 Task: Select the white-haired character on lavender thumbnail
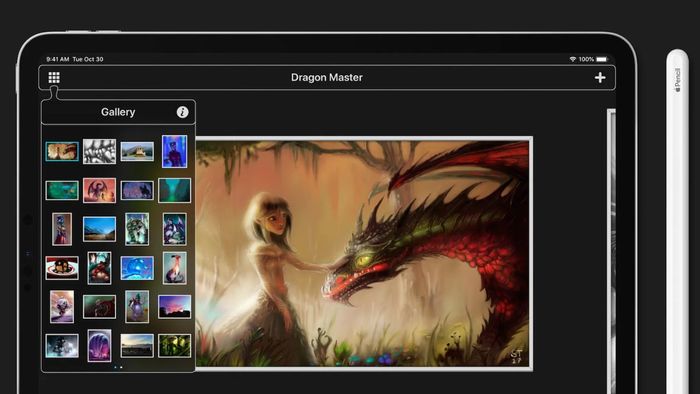62,307
